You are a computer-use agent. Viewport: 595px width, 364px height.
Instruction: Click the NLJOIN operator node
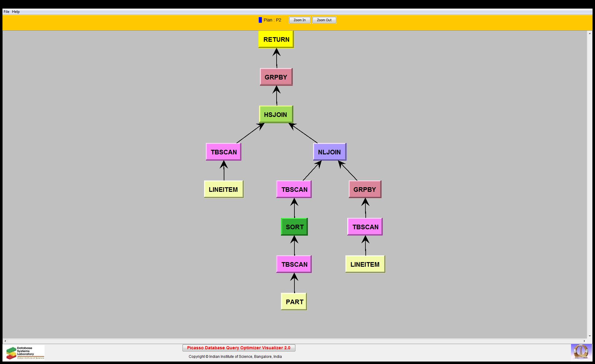329,152
